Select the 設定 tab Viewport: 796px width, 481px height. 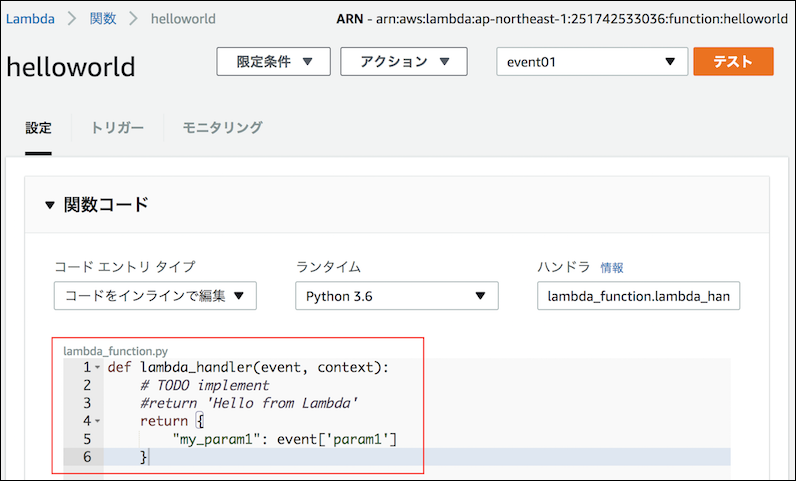(38, 128)
